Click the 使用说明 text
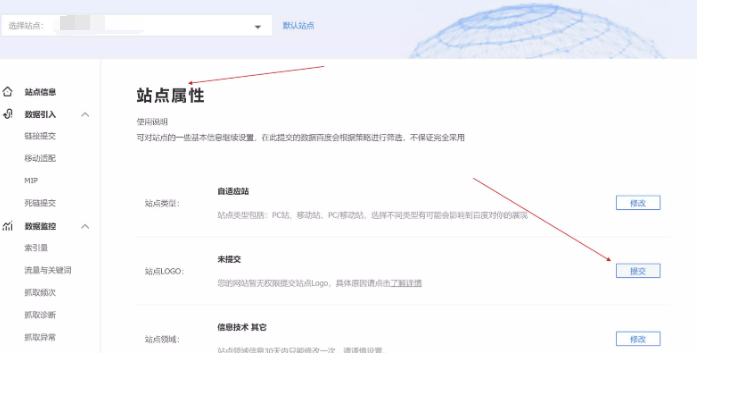This screenshot has width=736, height=396. [152, 122]
